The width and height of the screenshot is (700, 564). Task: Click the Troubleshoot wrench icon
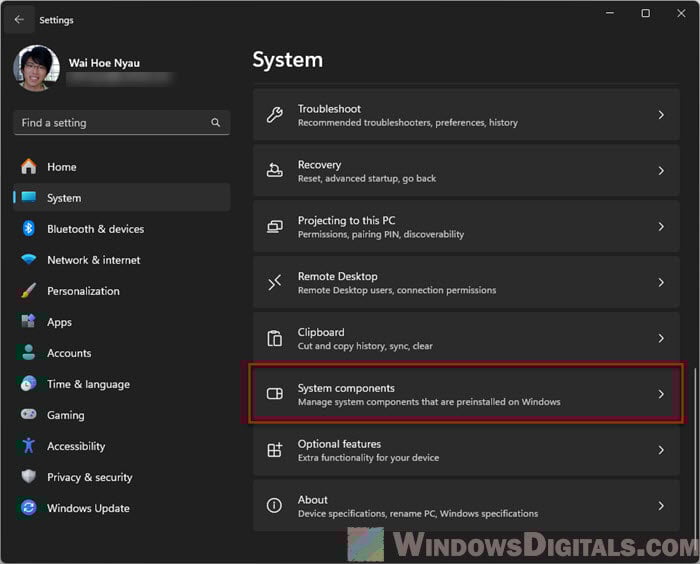(275, 115)
